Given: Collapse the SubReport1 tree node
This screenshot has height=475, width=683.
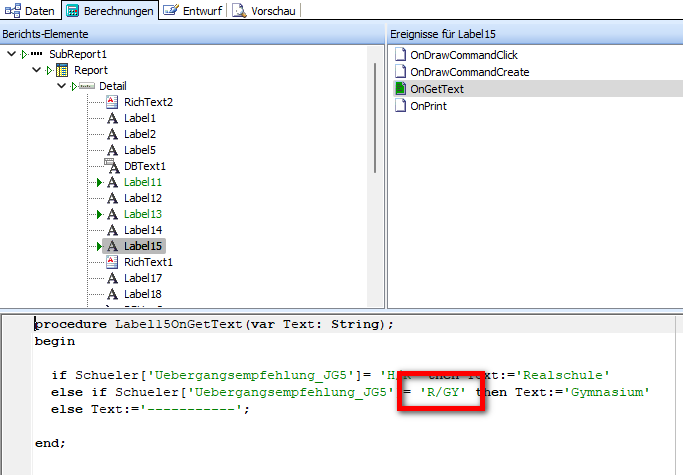Looking at the screenshot, I should 11,54.
